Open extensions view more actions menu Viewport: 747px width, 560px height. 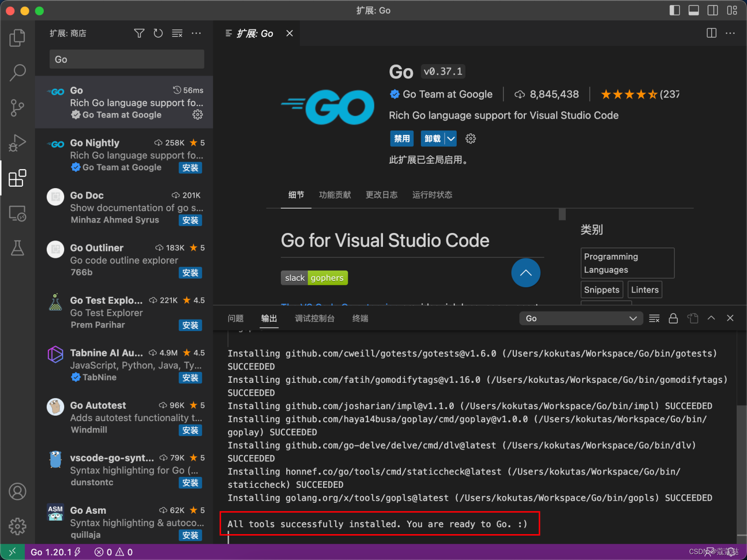click(196, 33)
